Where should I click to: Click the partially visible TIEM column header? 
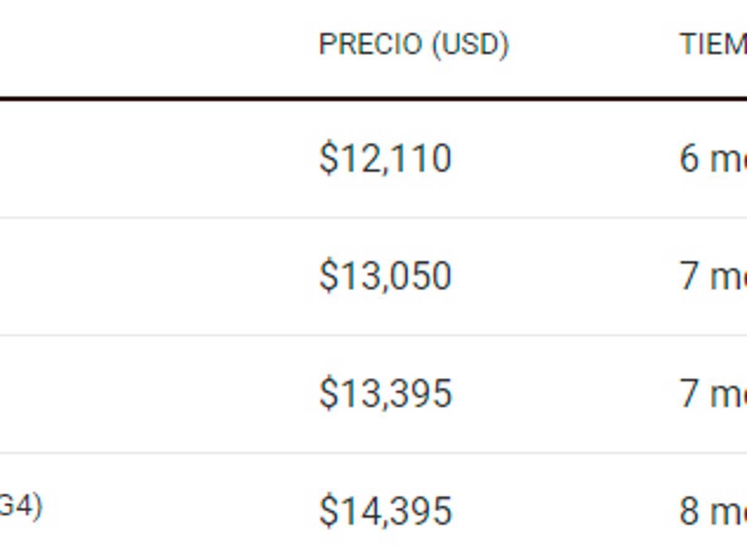(713, 45)
